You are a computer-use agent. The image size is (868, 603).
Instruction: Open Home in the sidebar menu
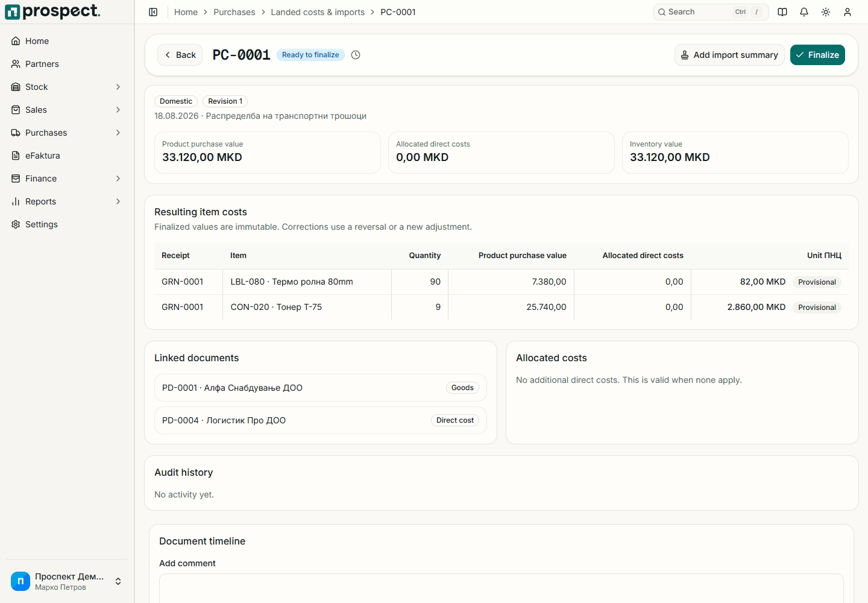tap(67, 41)
